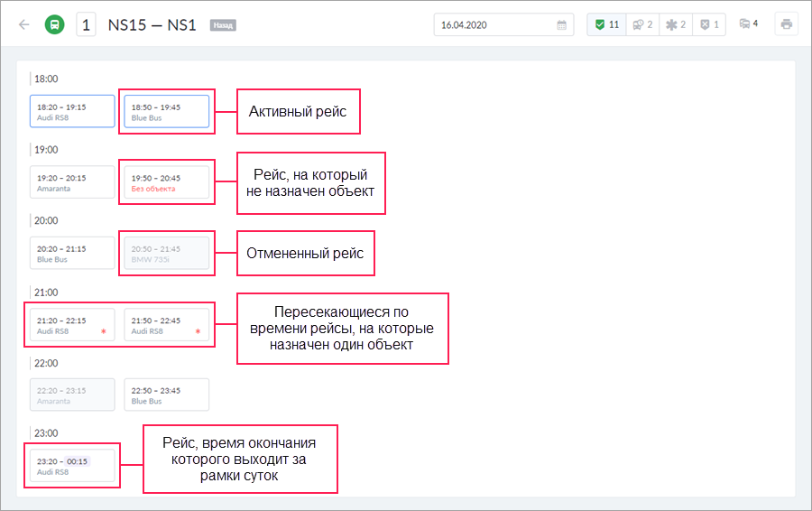812x511 pixels.
Task: Select the 22:50 - 23:45 Blue Bus ride
Action: (167, 395)
